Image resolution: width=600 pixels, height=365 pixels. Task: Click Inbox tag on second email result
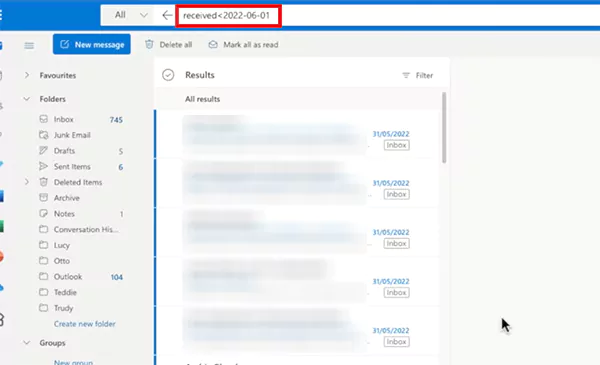[396, 194]
